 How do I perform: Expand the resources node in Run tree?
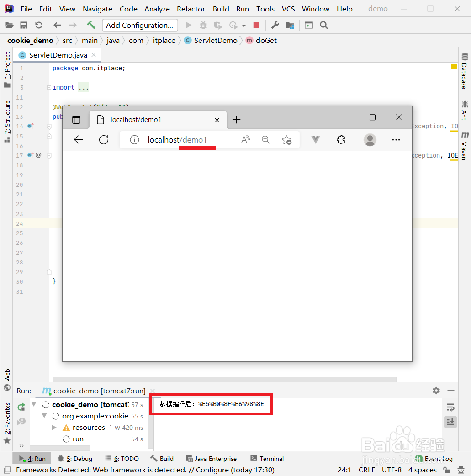54,428
